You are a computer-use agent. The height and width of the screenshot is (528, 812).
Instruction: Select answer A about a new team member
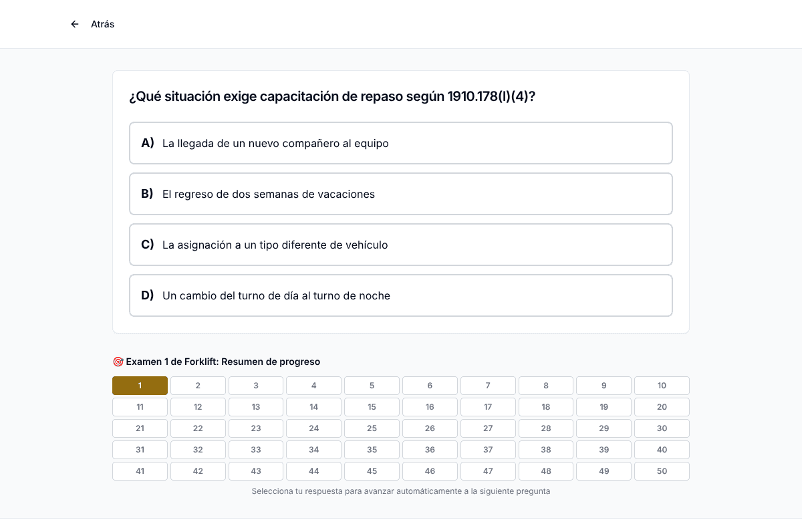pos(401,143)
